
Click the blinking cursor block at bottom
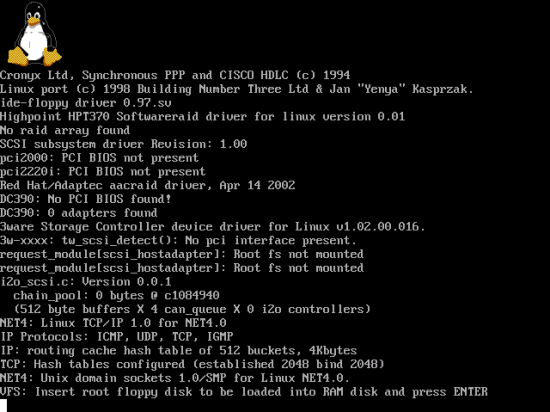(x=4, y=405)
